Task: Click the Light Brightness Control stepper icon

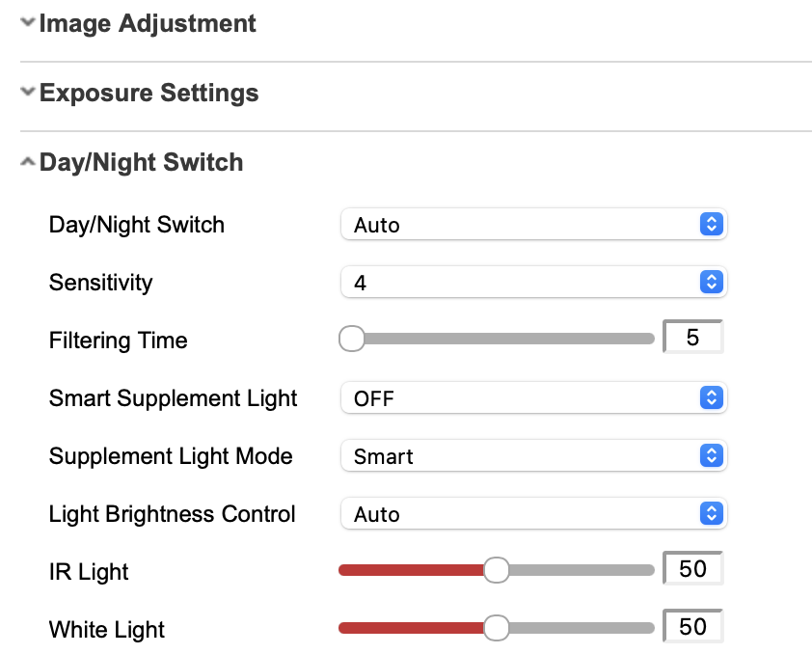Action: (710, 513)
